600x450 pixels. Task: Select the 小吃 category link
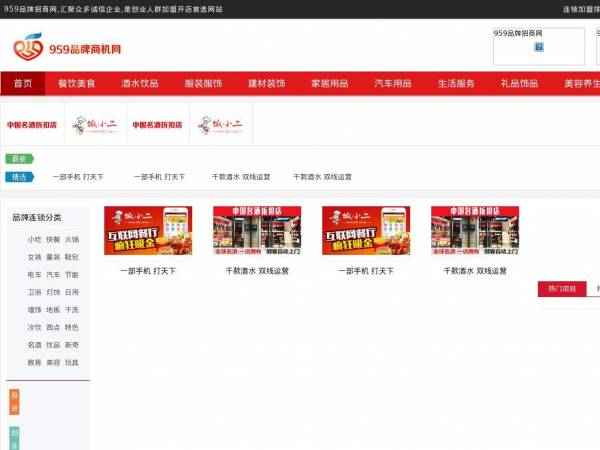coord(34,240)
